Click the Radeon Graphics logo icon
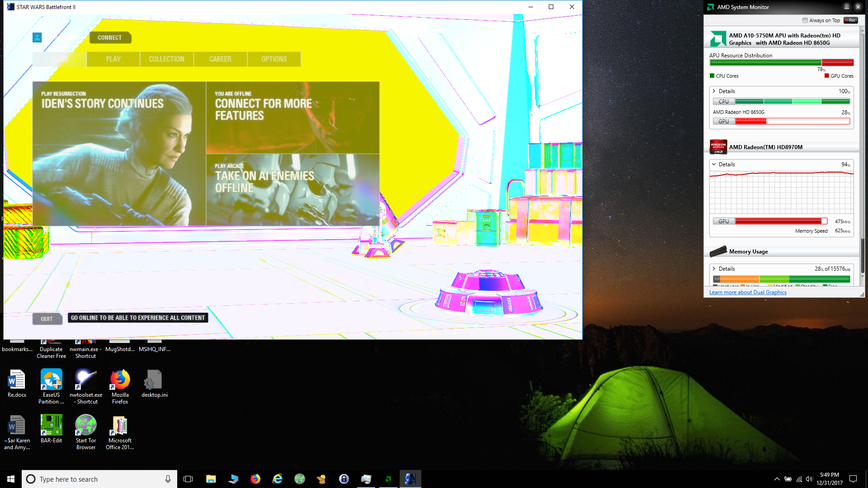Screen dimensions: 868x488 [718, 147]
